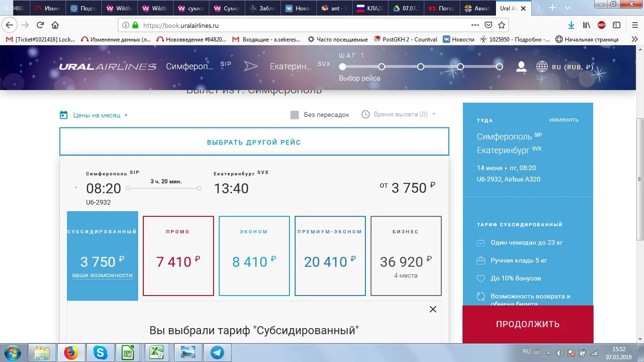Click the browser Forward arrow button
The width and height of the screenshot is (644, 362).
[x=25, y=25]
